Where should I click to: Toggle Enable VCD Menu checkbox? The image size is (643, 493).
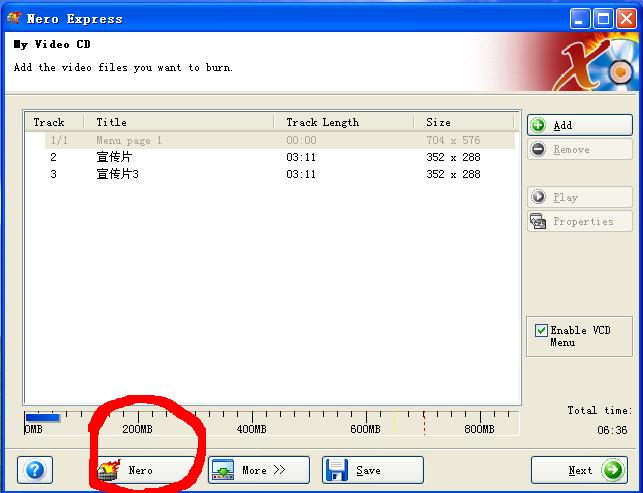(541, 331)
